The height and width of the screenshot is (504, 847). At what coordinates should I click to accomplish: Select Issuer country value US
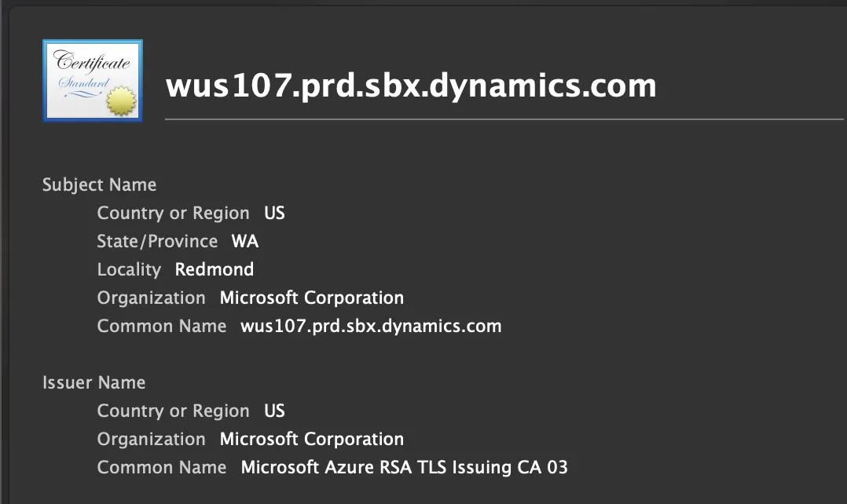[274, 411]
